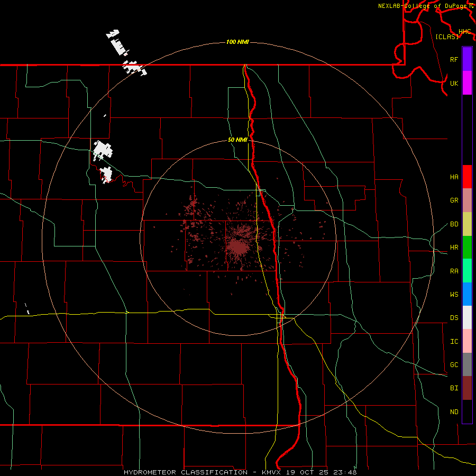Image resolution: width=476 pixels, height=476 pixels.
Task: Click the WS blue legend swatch
Action: (x=467, y=294)
